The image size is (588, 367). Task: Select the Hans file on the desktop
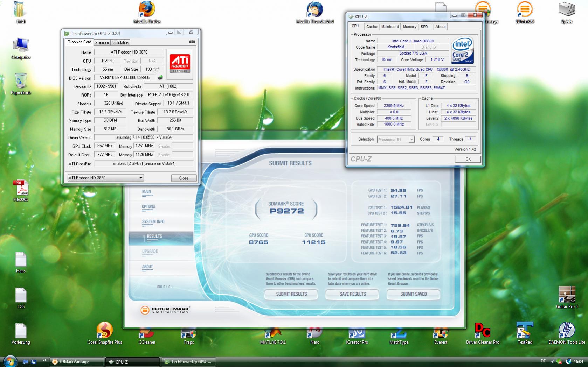coord(21,262)
